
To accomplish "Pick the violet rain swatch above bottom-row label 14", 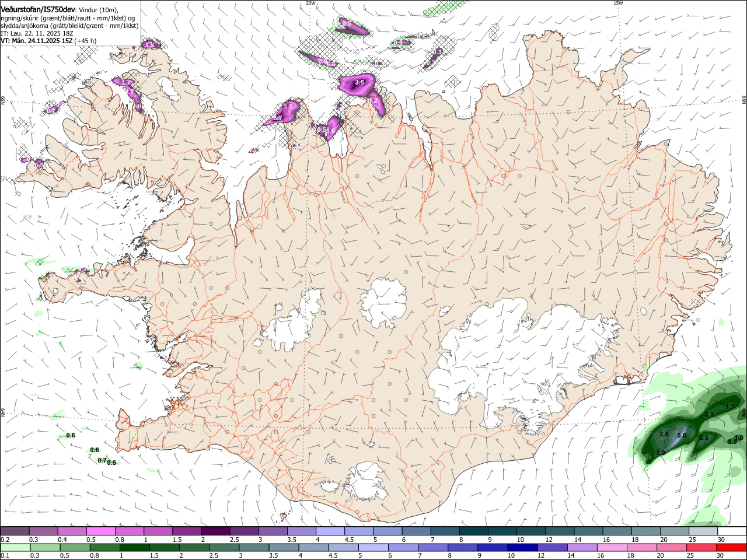I will tap(581, 547).
